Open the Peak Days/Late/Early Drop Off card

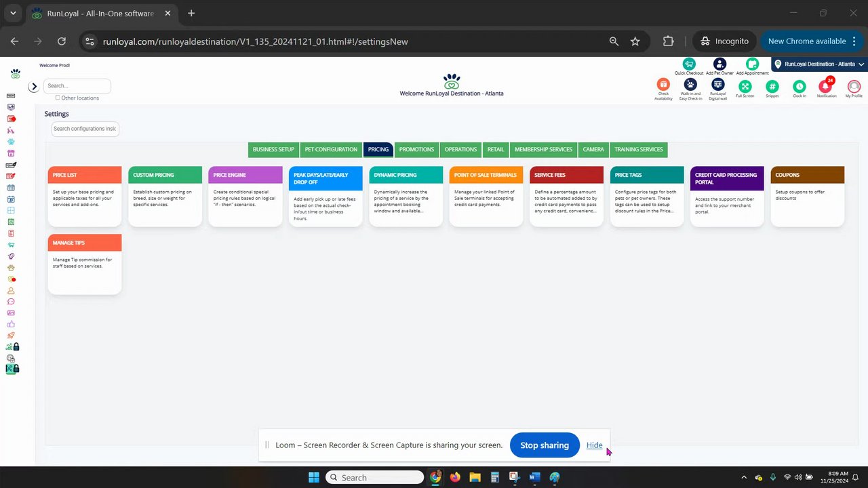point(325,197)
